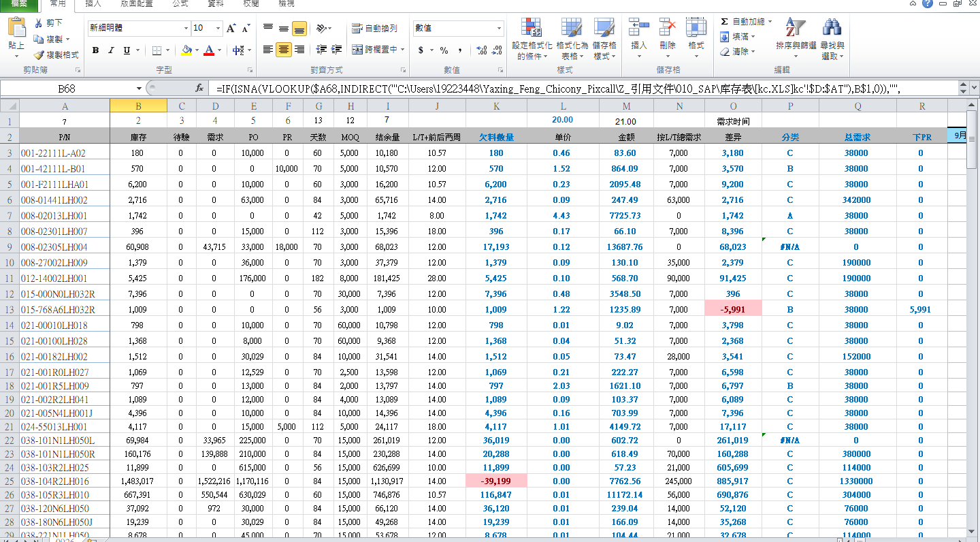Click the Increase Font Size icon
This screenshot has width=980, height=542.
[x=231, y=29]
